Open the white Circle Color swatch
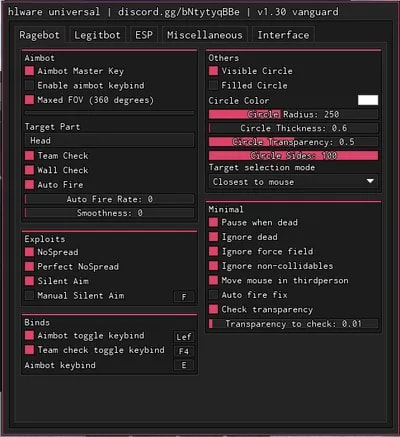400x437 pixels. click(x=368, y=100)
